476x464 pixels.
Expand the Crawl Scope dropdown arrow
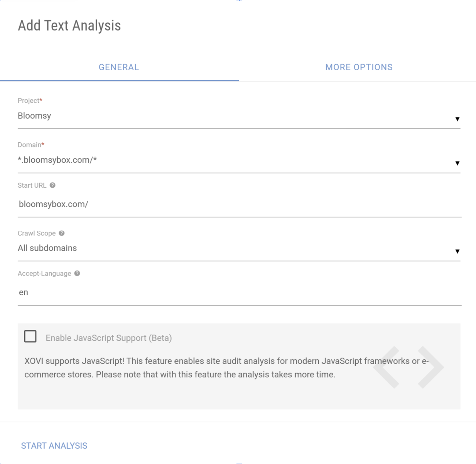[x=457, y=252]
